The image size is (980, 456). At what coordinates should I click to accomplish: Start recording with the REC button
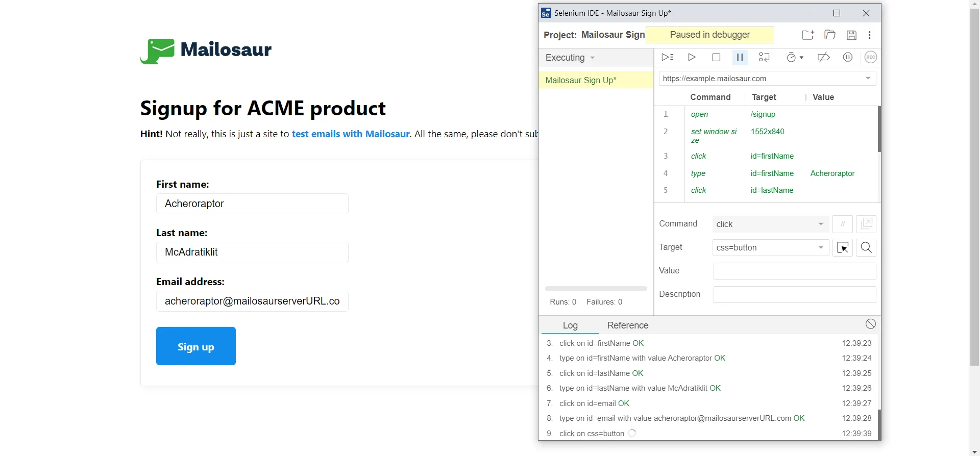tap(871, 57)
